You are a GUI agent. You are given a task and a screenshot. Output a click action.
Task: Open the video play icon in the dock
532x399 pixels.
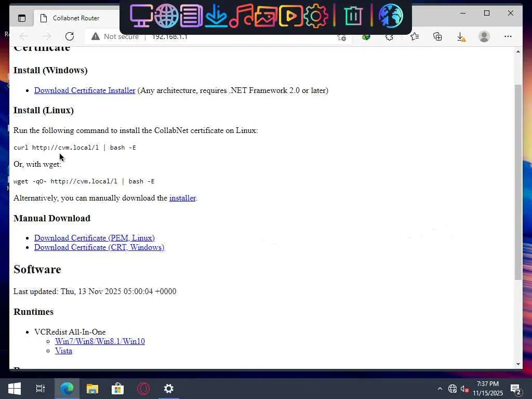[x=291, y=16]
